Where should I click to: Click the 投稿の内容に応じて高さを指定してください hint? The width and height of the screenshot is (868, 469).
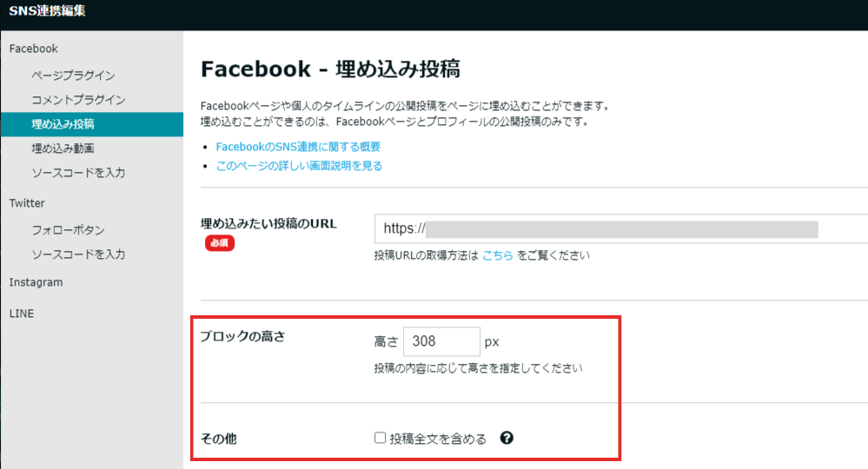478,368
